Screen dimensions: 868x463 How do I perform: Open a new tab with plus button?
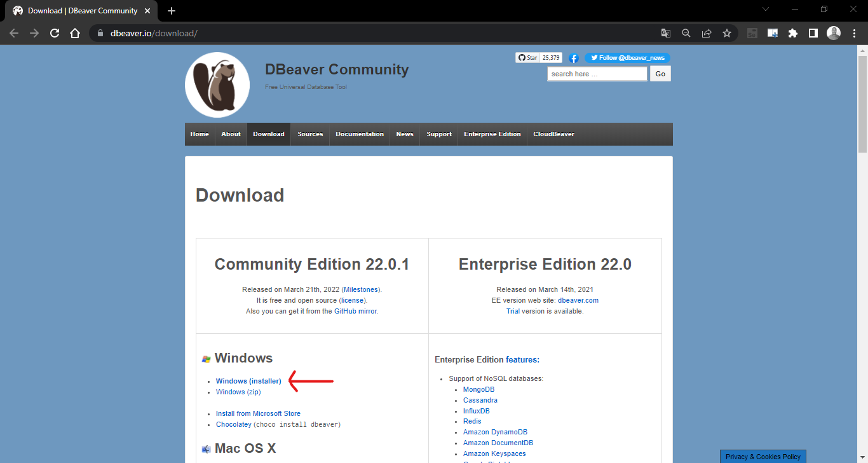point(172,11)
